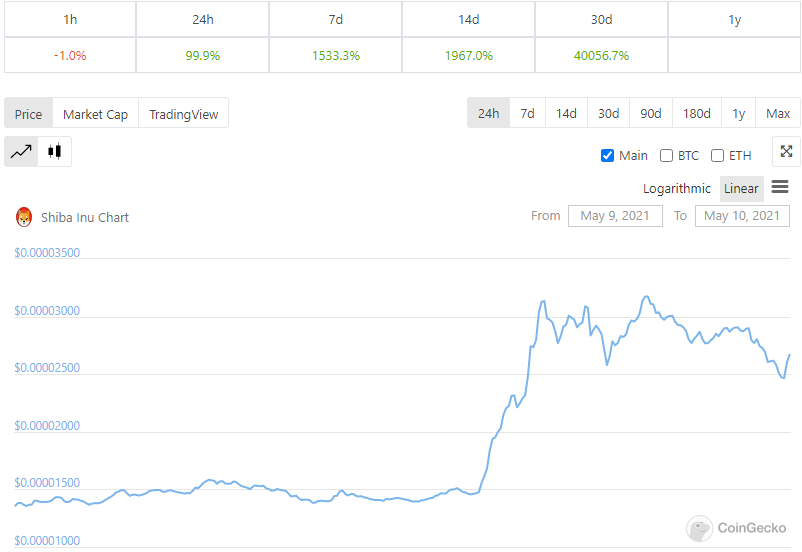Enable the BTC comparison checkbox
This screenshot has width=802, height=552.
pyautogui.click(x=666, y=156)
